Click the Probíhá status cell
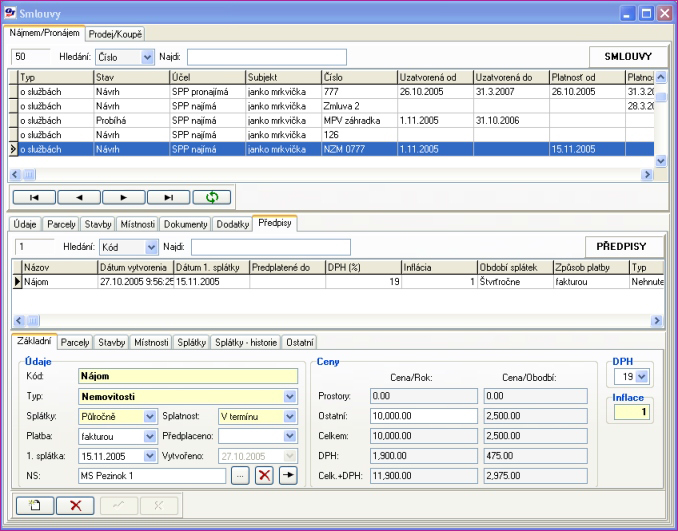The width and height of the screenshot is (678, 531). pyautogui.click(x=131, y=121)
